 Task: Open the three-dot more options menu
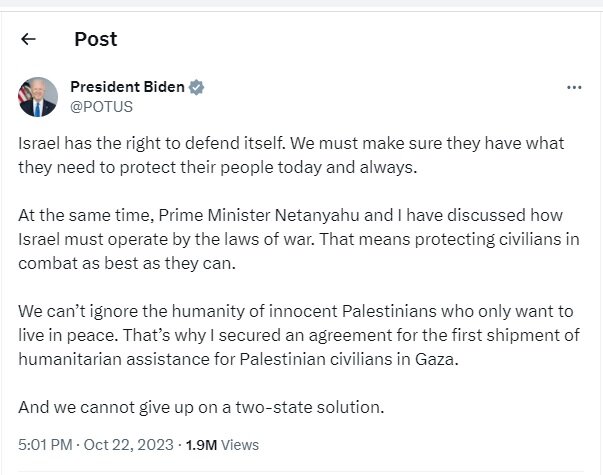tap(574, 87)
